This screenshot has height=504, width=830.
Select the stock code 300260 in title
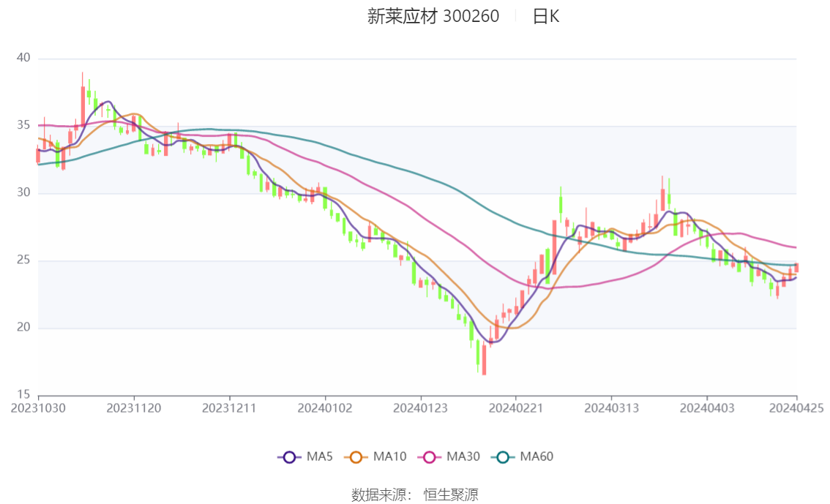pyautogui.click(x=472, y=16)
